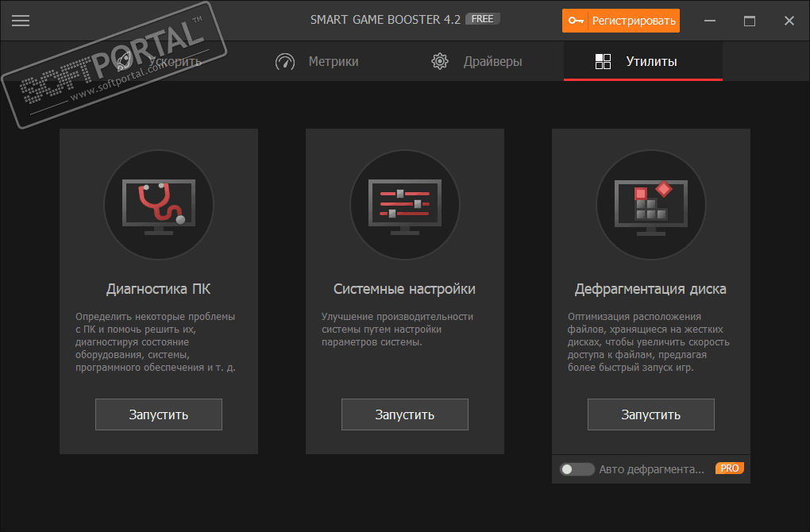Click the Диагностика ПК title
Screen dimensions: 810x532
pos(159,289)
